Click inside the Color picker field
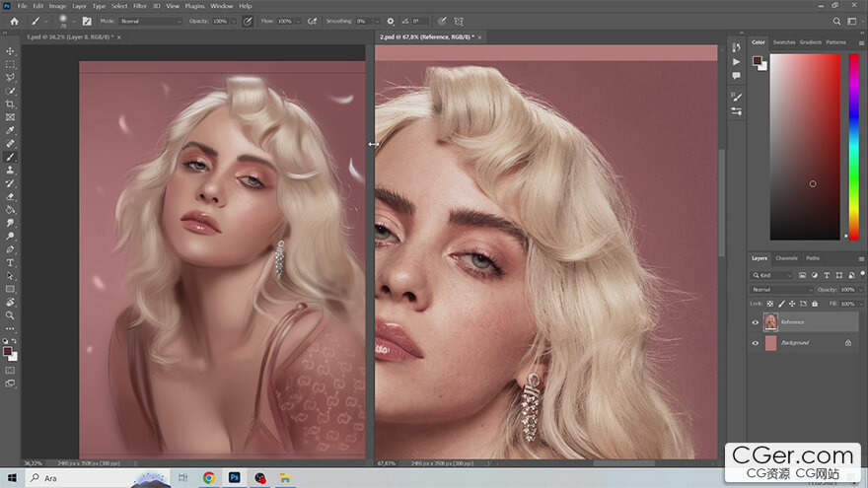868x488 pixels. point(805,147)
